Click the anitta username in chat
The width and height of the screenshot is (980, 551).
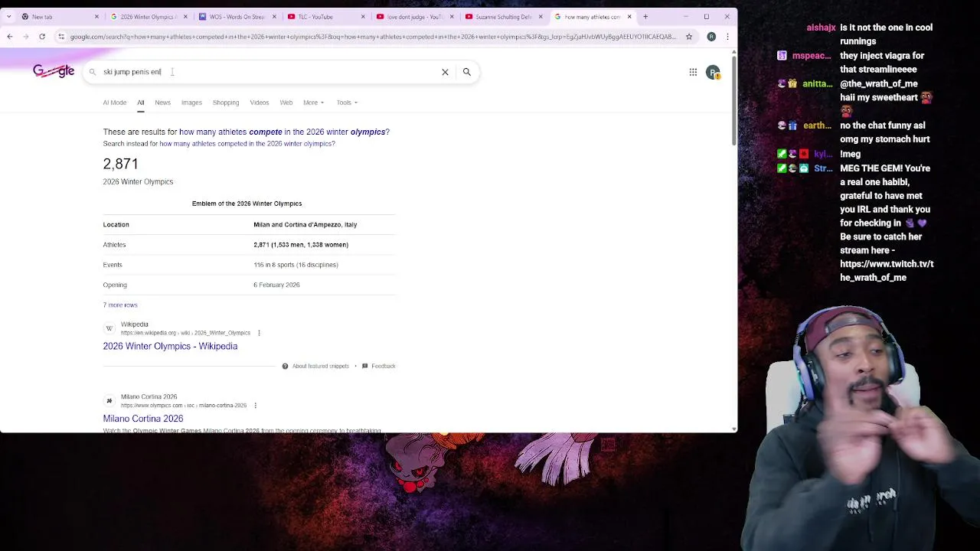[x=818, y=84]
